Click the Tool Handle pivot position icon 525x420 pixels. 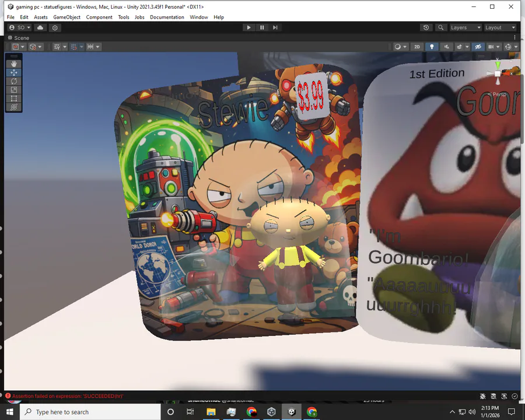coord(16,47)
